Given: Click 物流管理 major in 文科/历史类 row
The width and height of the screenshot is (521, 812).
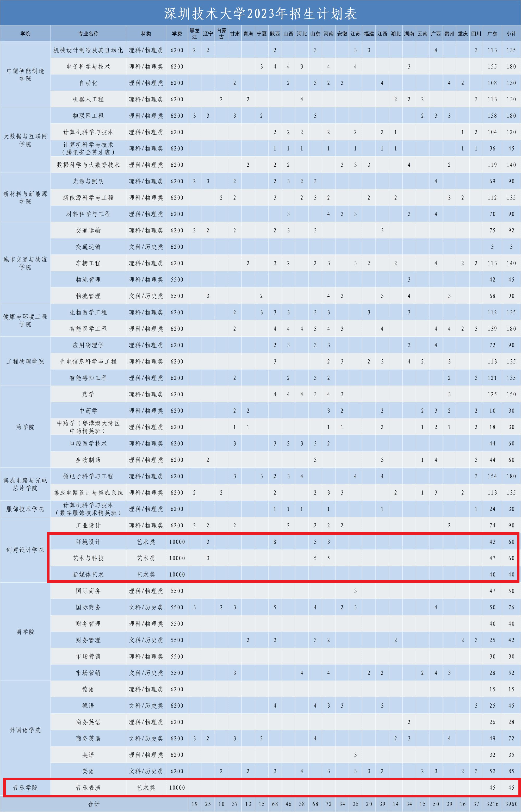Looking at the screenshot, I should click(88, 296).
